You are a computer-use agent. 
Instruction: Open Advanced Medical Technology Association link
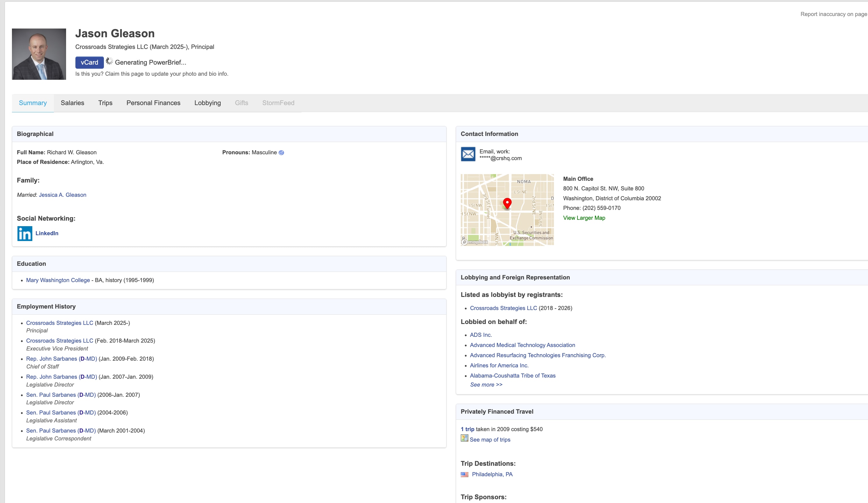tap(522, 345)
